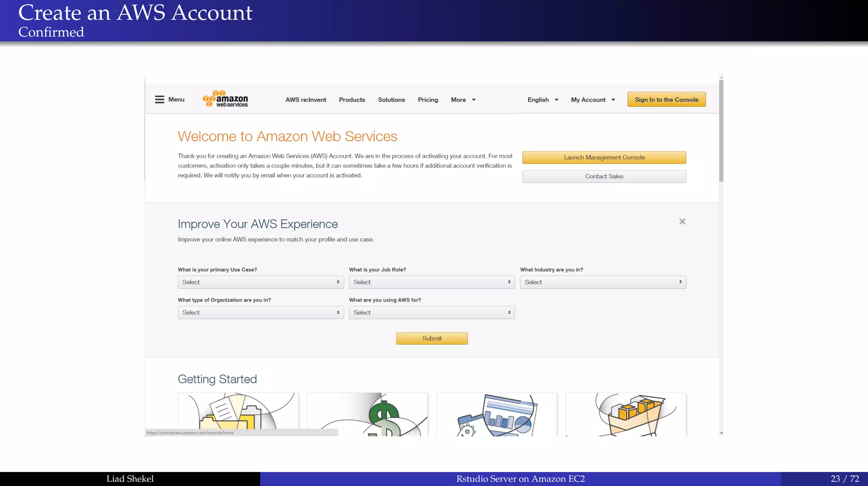Open the dollar sign Getting Started card
The width and height of the screenshot is (868, 486).
(367, 414)
